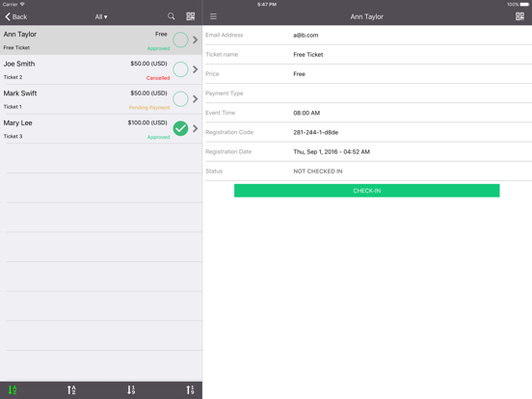Click the Cancelled status label
Screen dimensions: 532x399
(158, 78)
